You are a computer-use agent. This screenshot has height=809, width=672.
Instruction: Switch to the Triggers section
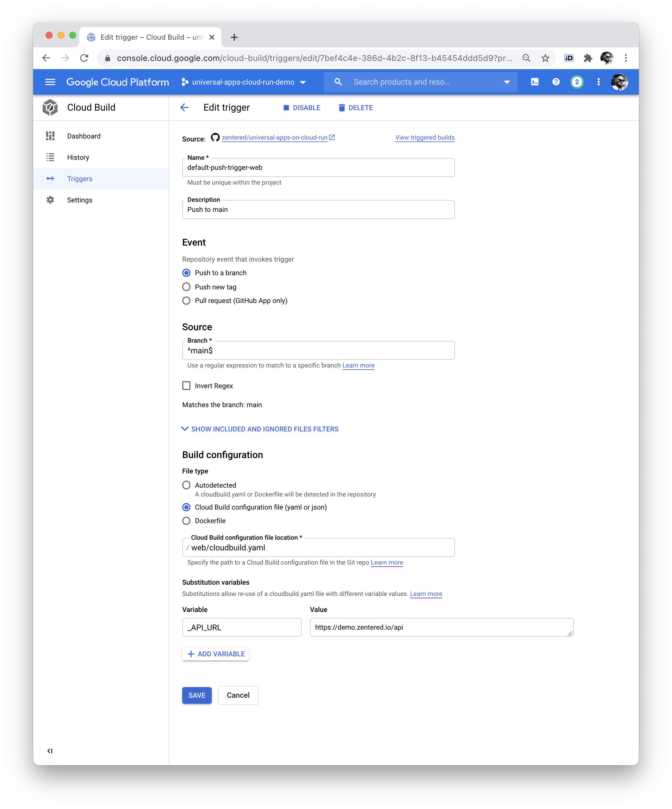[79, 178]
